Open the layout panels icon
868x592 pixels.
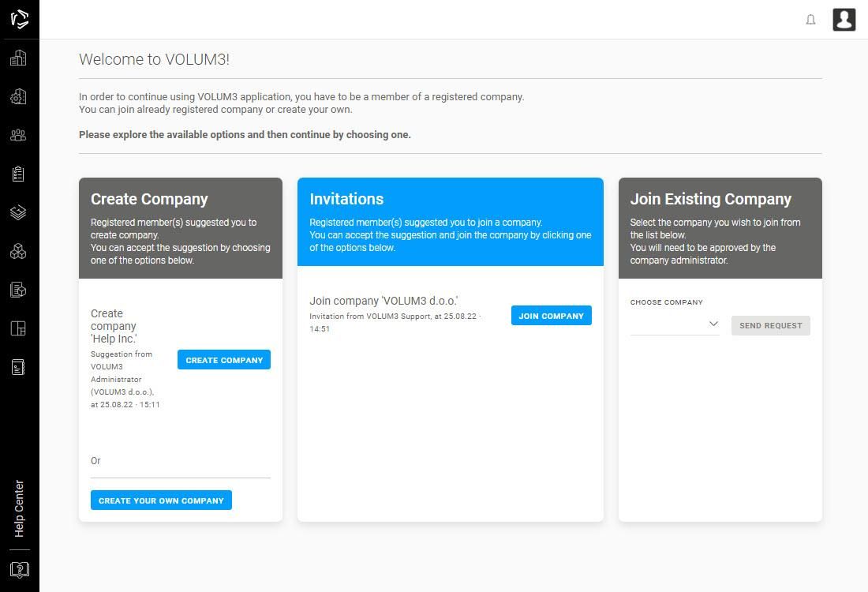click(18, 328)
